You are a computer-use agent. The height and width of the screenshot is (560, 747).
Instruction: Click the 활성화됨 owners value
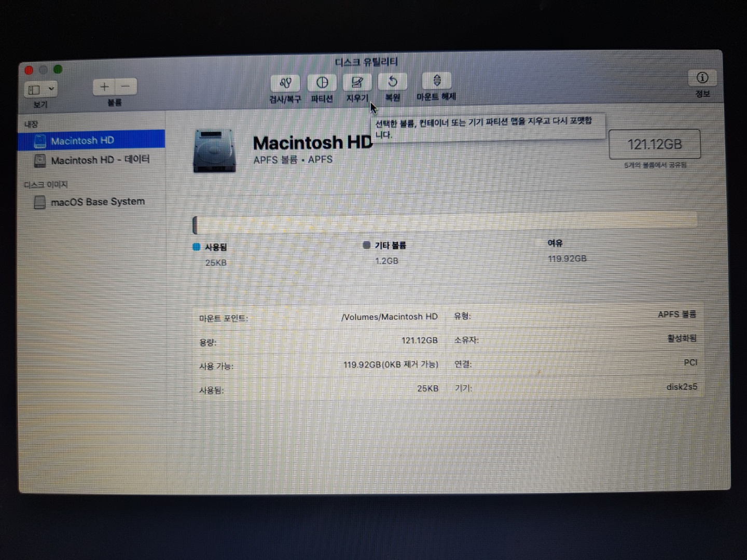coord(682,338)
